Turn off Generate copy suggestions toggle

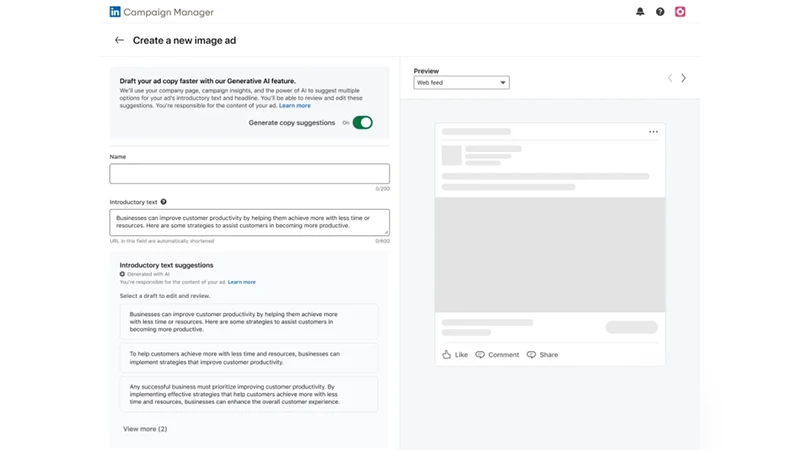[362, 122]
